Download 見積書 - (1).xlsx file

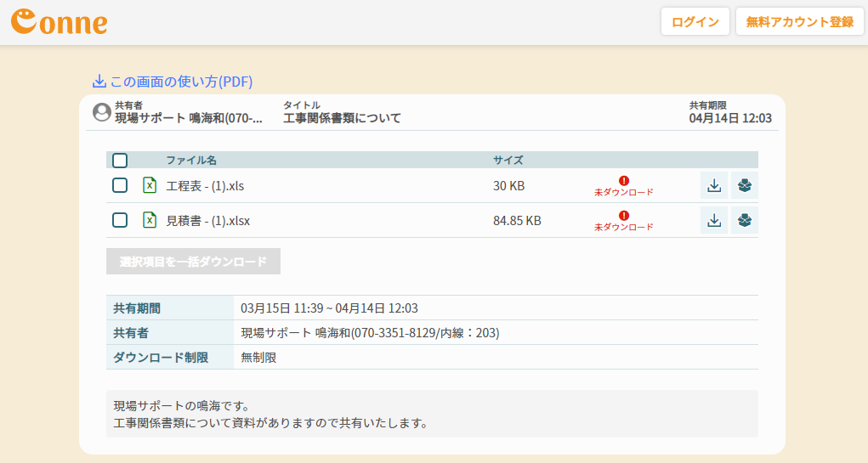click(714, 220)
